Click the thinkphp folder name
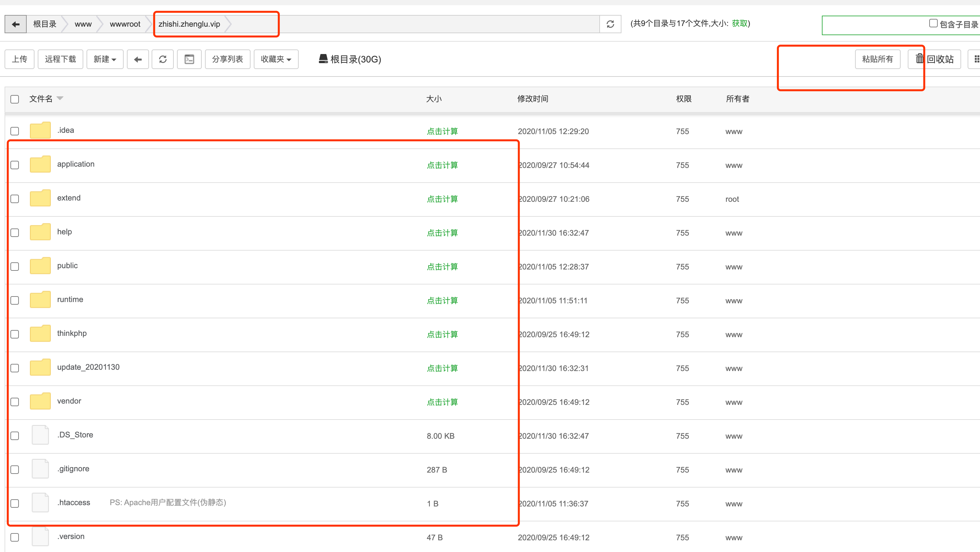This screenshot has width=980, height=552. 72,334
